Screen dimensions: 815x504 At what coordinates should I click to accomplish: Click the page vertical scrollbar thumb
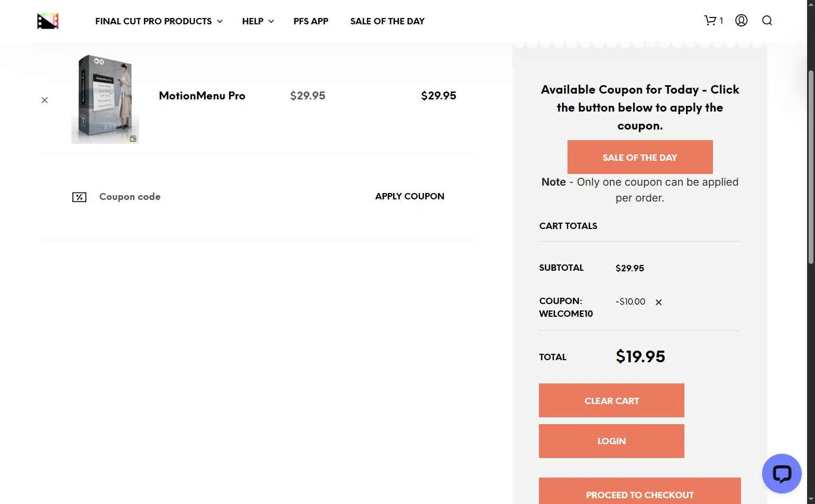pyautogui.click(x=811, y=167)
